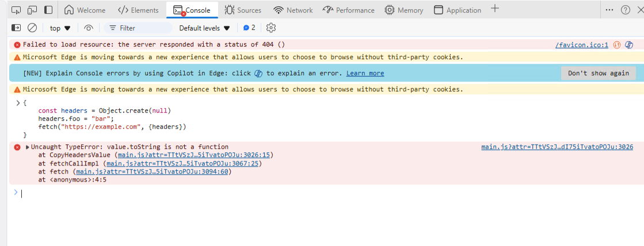Open main.js:3026 link at right of TypeError
Image resolution: width=644 pixels, height=246 pixels.
pos(557,147)
